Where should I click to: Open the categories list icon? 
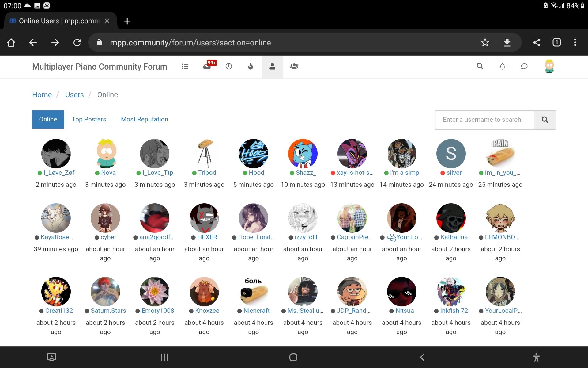185,66
